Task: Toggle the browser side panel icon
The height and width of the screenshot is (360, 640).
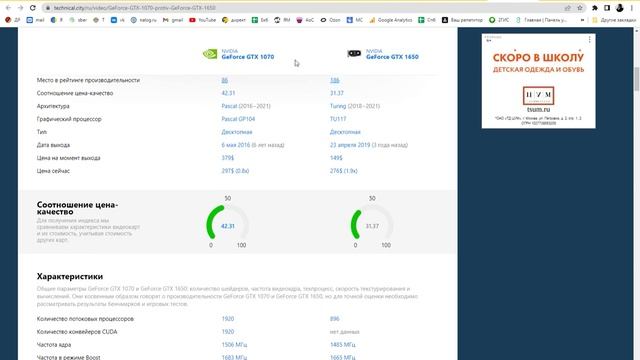Action: (607, 8)
